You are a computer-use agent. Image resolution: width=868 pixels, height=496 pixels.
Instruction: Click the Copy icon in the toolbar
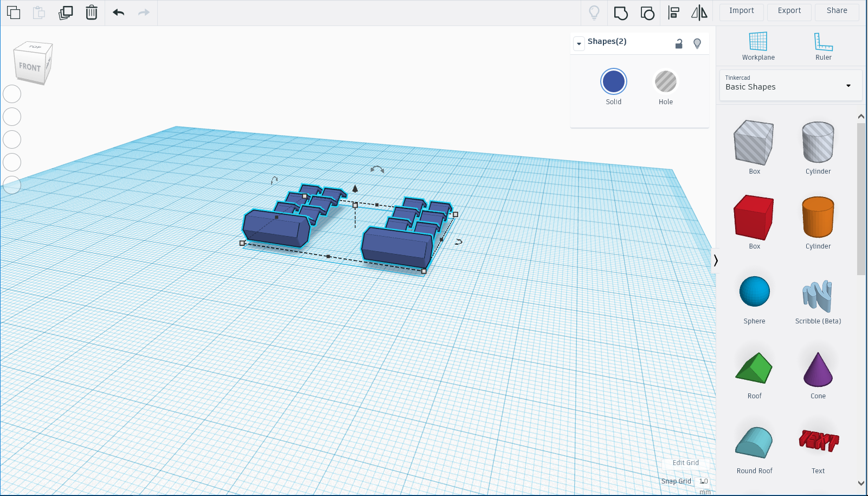pos(13,12)
